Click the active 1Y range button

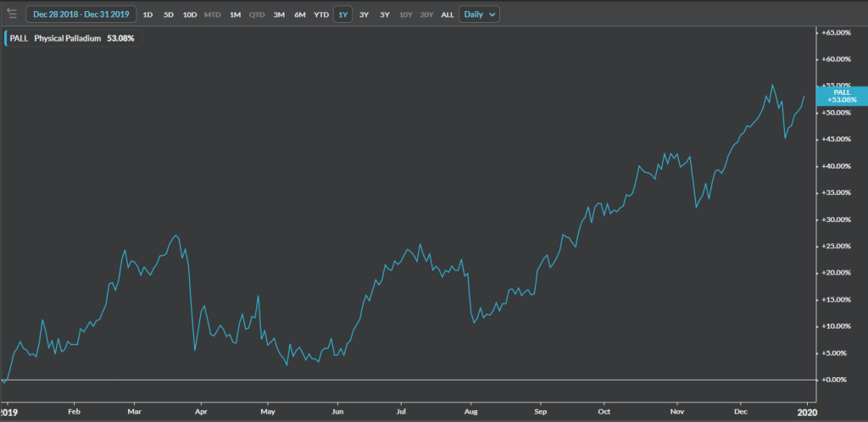343,14
